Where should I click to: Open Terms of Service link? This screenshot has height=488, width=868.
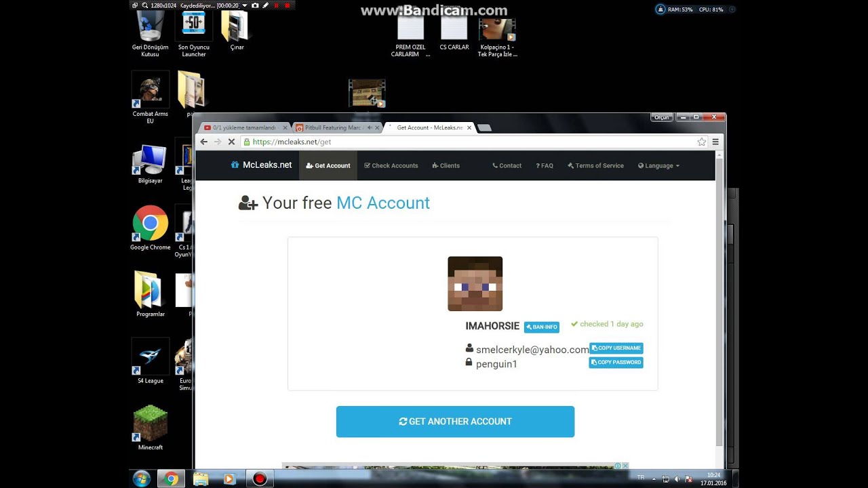[x=595, y=165]
